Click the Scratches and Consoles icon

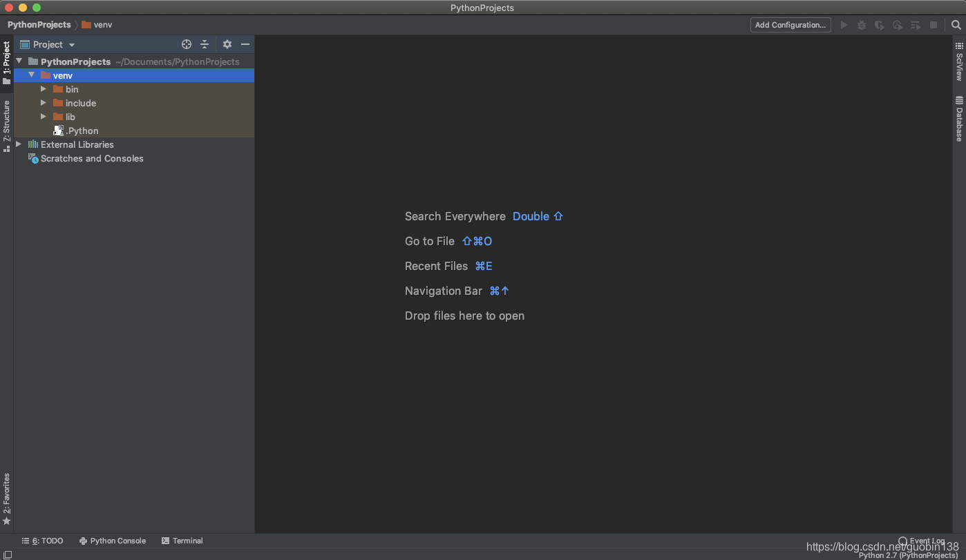point(33,158)
